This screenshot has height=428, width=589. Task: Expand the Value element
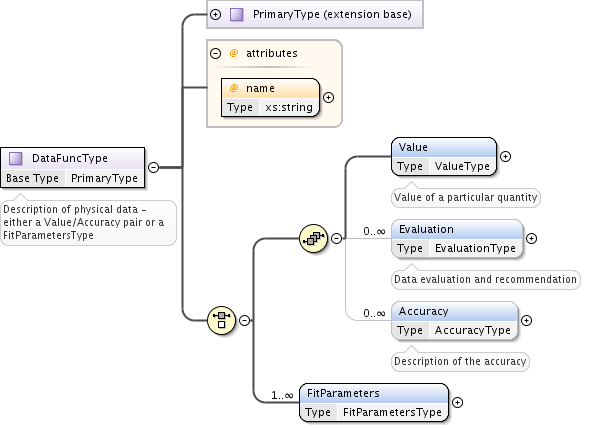[506, 156]
